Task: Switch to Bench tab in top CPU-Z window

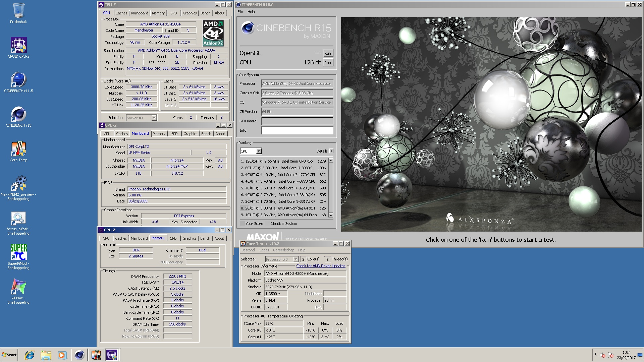Action: (x=206, y=13)
